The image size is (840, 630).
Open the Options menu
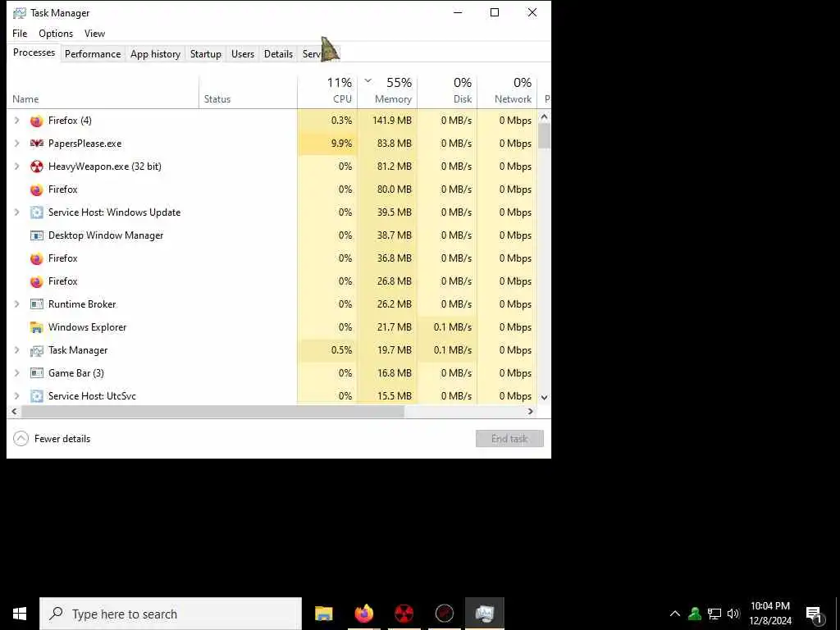click(56, 34)
